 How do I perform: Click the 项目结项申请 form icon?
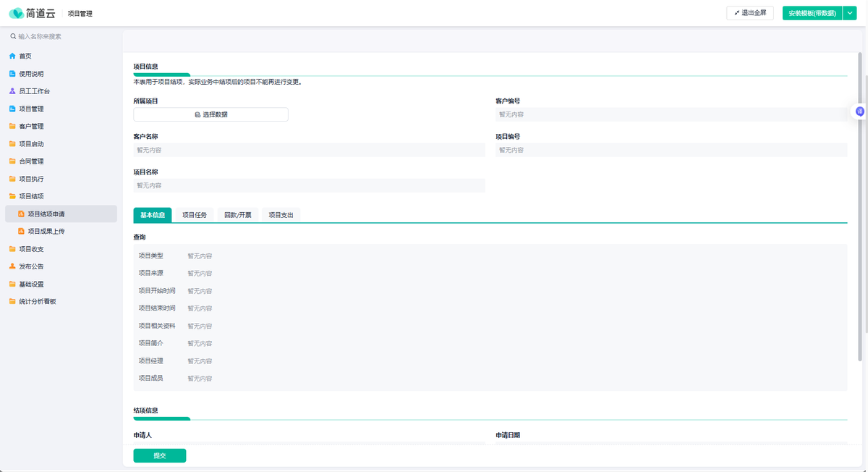click(x=21, y=214)
